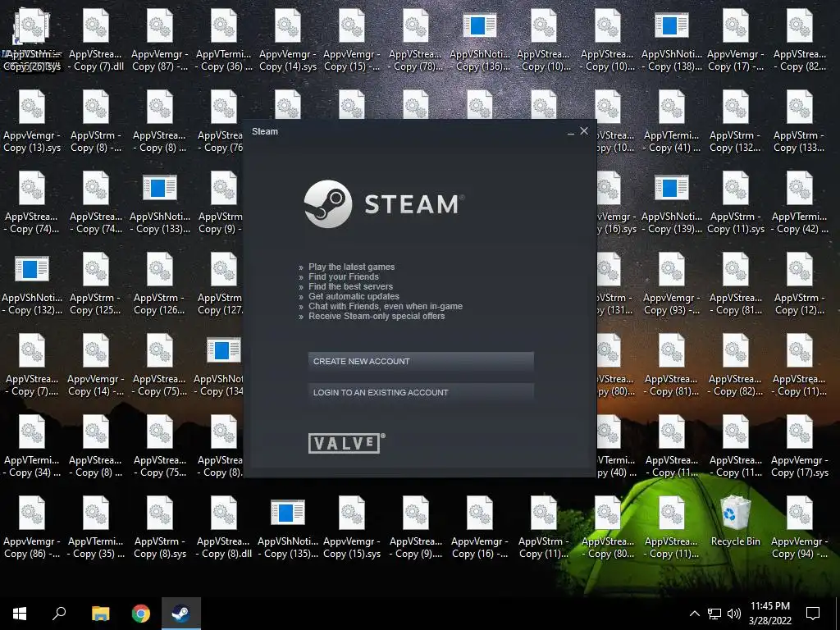Open the Windows Start menu
Image resolution: width=840 pixels, height=630 pixels.
point(20,614)
